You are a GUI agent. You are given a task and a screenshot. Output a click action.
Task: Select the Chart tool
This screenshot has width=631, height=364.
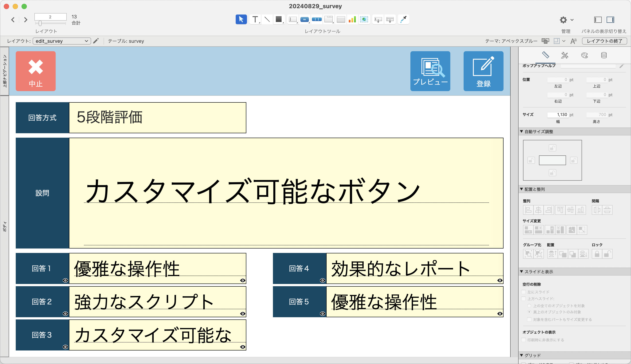coord(352,19)
